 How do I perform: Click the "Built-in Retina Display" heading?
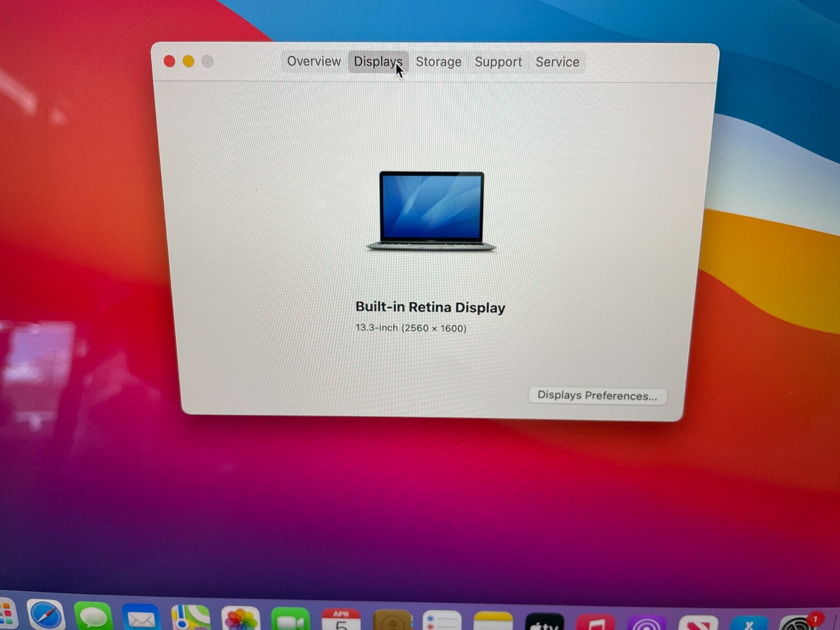pyautogui.click(x=430, y=307)
